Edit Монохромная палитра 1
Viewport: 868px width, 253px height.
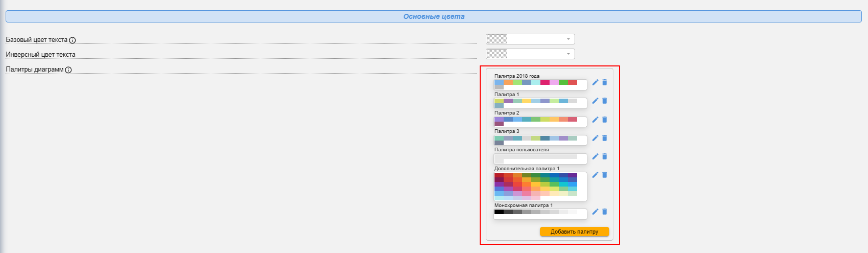click(595, 212)
